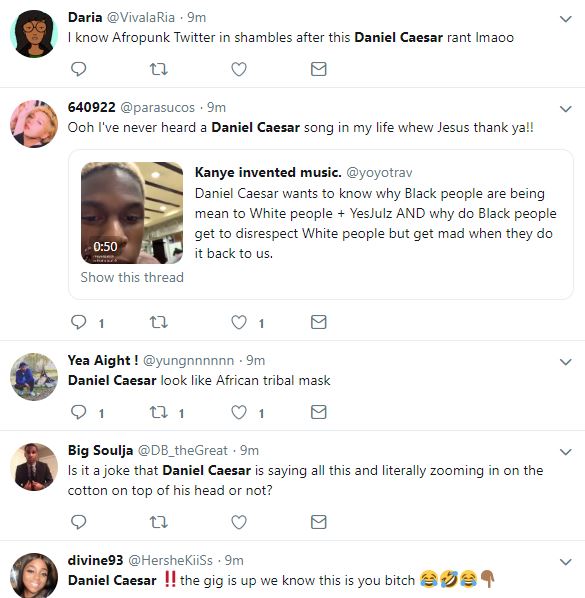Message Big Soulja's tweet with envelope icon
585x598 pixels.
(x=318, y=522)
